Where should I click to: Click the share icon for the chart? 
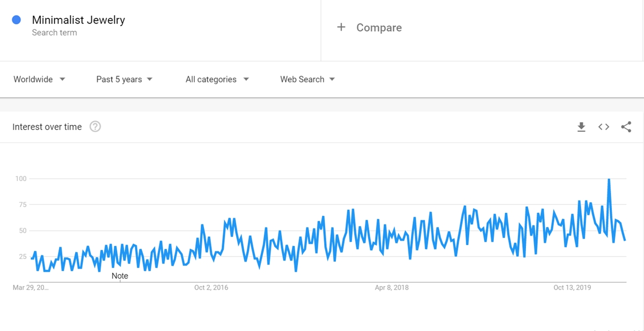pos(626,127)
